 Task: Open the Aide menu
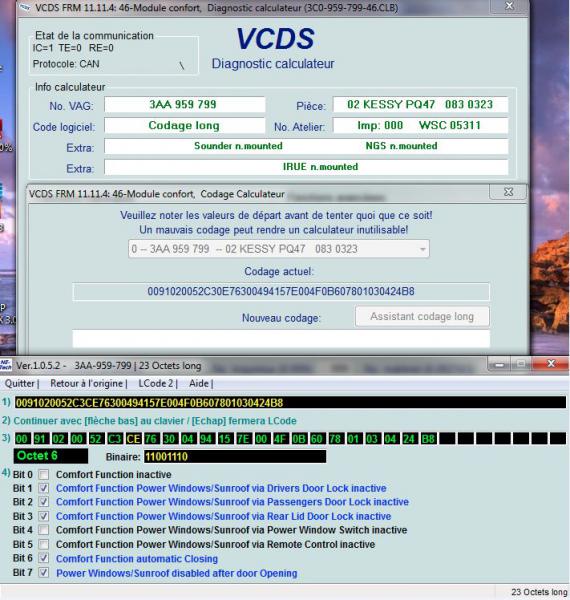[199, 383]
